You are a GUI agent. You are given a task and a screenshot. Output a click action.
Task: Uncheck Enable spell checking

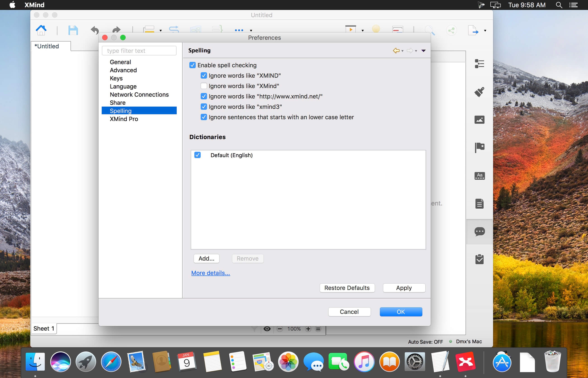tap(192, 65)
